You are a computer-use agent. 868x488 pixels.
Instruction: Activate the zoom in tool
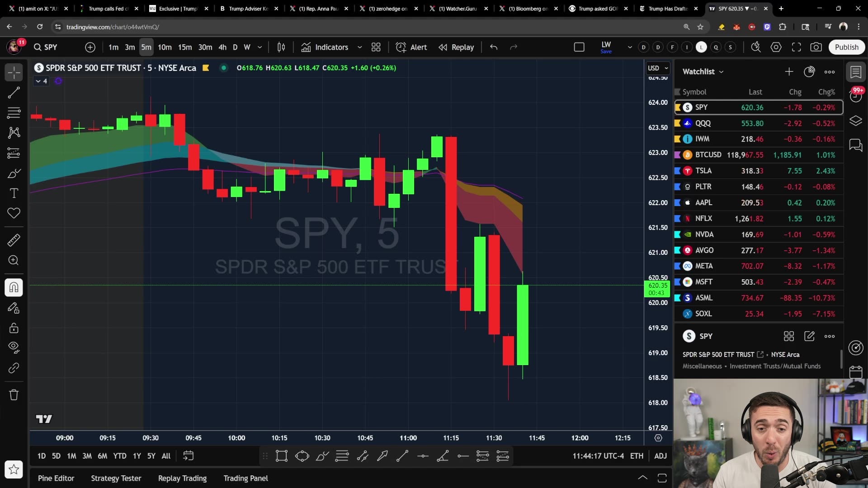pyautogui.click(x=14, y=260)
